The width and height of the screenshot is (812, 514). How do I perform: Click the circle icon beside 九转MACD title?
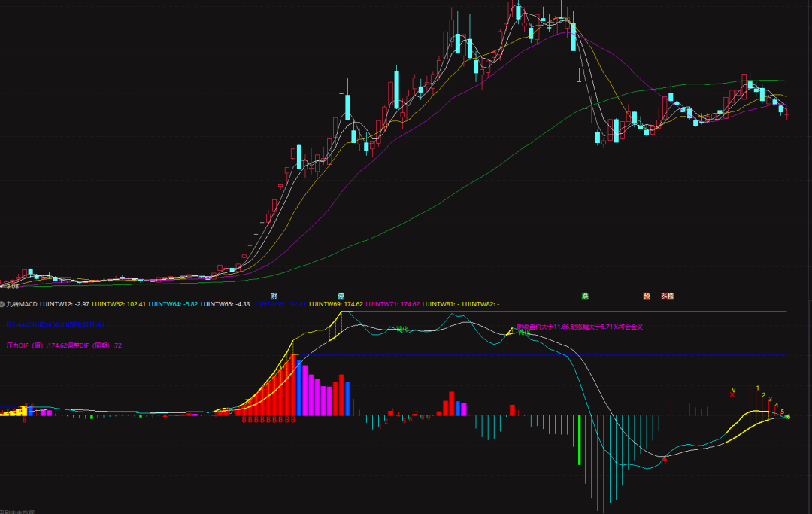(x=2, y=304)
